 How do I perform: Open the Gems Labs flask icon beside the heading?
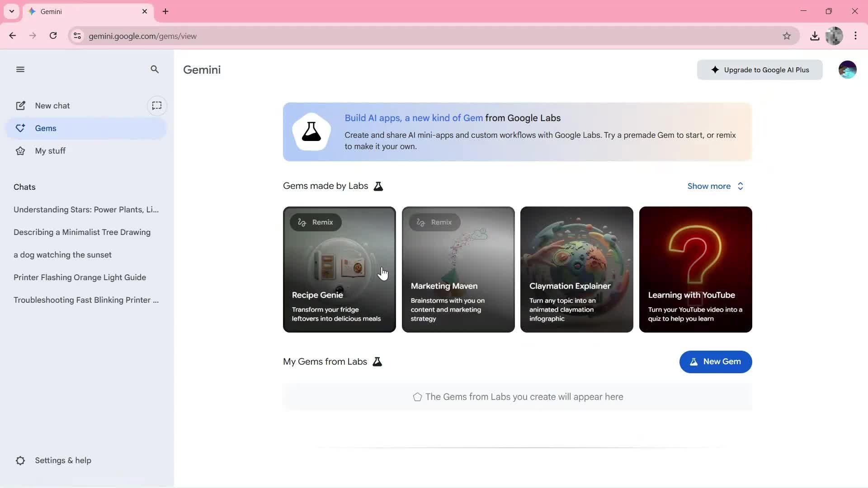coord(379,186)
